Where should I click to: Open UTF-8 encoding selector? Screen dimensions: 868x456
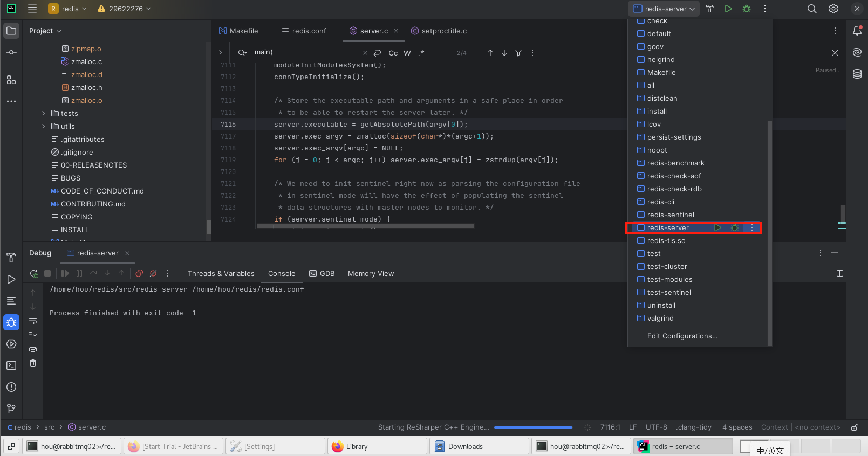[657, 427]
